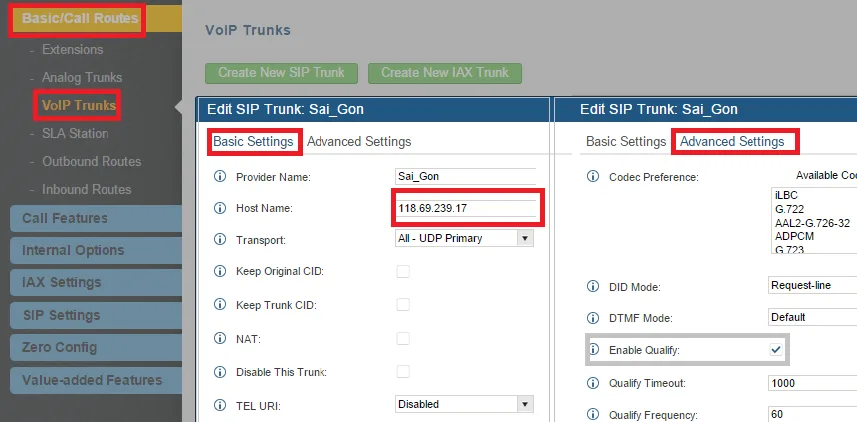Toggle the NAT checkbox
This screenshot has height=422, width=857.
pyautogui.click(x=403, y=338)
